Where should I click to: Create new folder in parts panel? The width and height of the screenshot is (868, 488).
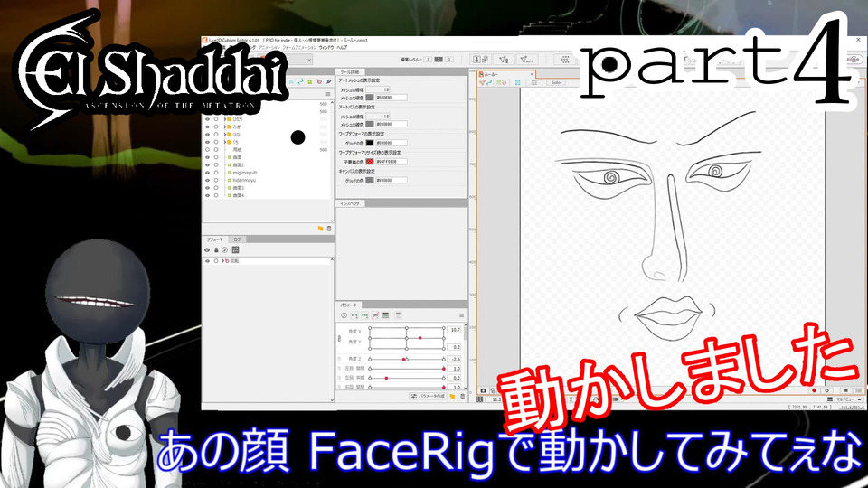tap(320, 229)
